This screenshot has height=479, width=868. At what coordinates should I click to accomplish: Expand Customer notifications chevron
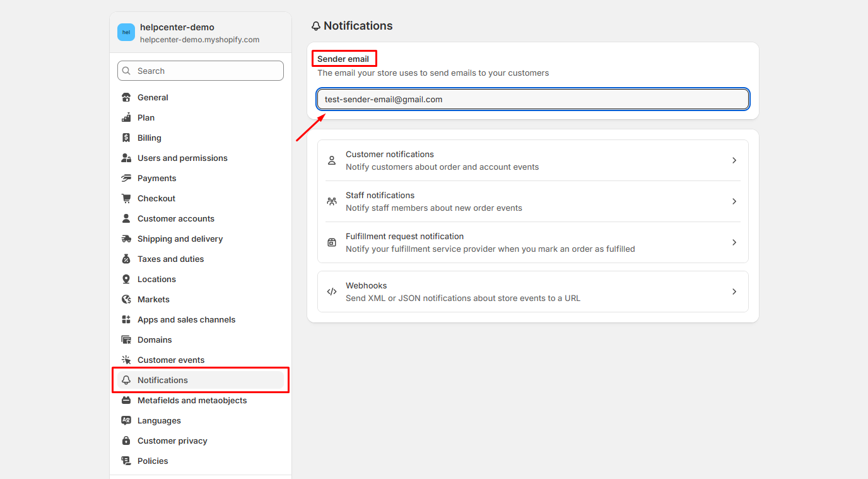click(734, 160)
